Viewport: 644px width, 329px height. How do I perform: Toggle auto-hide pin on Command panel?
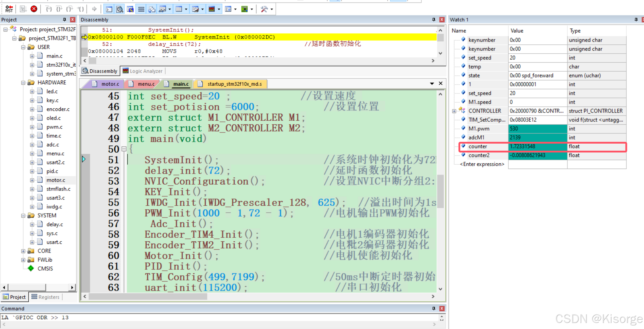coord(433,308)
